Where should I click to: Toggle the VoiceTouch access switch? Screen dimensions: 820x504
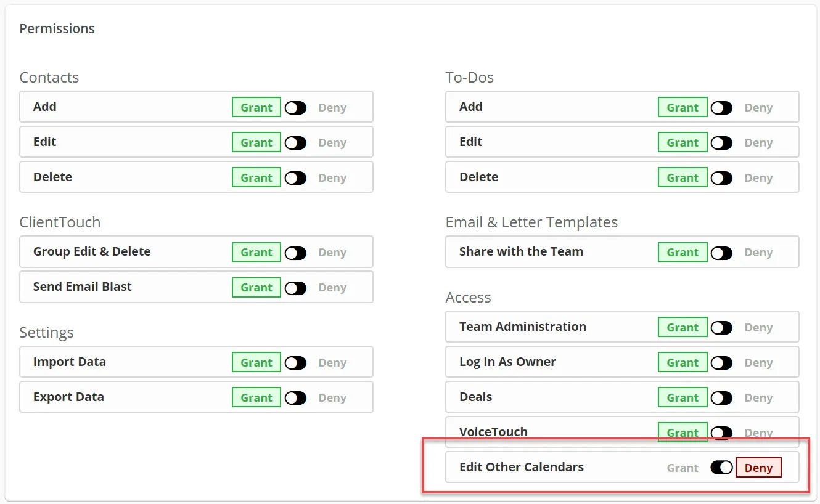[721, 433]
